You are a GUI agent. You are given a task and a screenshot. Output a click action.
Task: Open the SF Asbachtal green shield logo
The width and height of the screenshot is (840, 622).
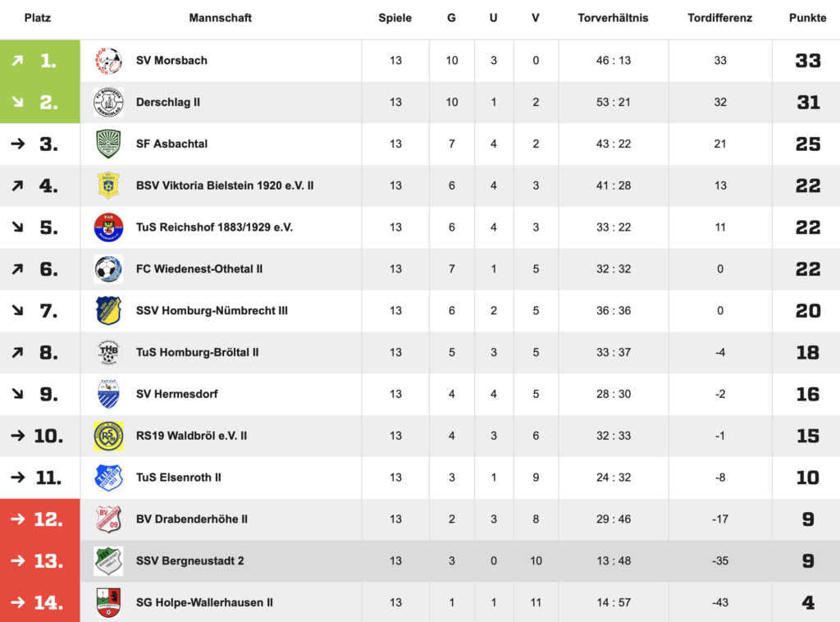coord(108,144)
